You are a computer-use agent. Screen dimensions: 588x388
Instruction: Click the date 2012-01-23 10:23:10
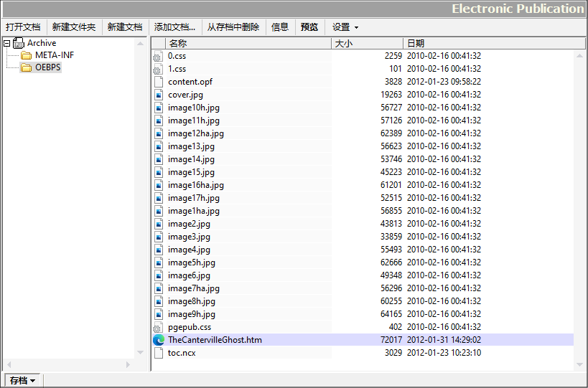click(x=444, y=353)
